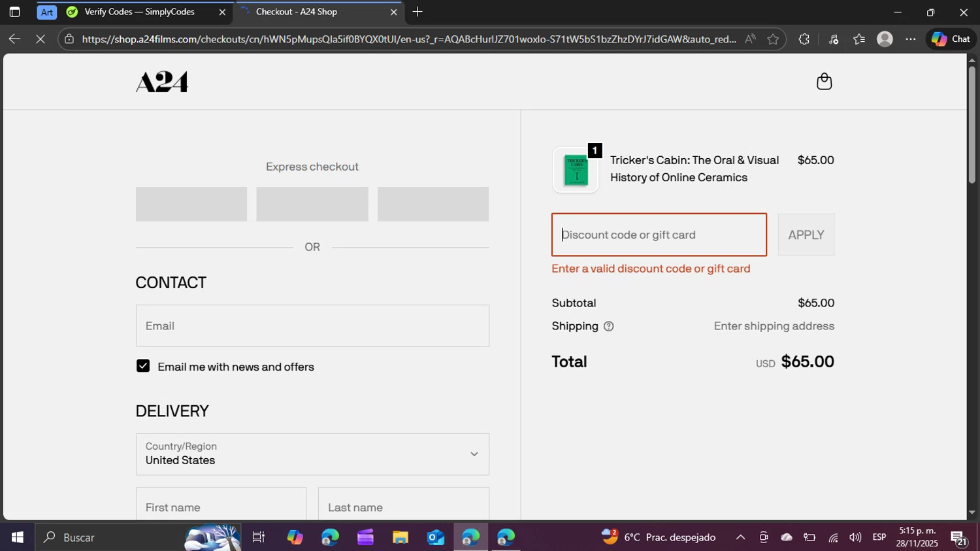Click the First name field
The image size is (980, 551).
(x=221, y=504)
